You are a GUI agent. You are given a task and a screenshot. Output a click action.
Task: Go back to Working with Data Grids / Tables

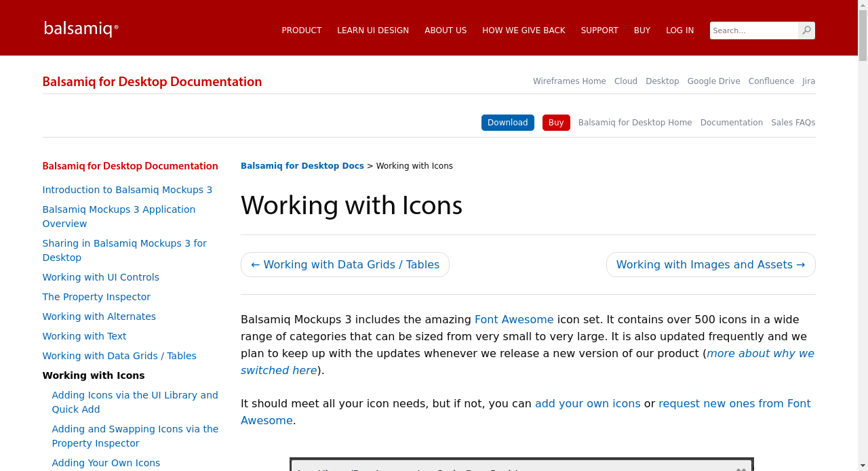pos(345,264)
